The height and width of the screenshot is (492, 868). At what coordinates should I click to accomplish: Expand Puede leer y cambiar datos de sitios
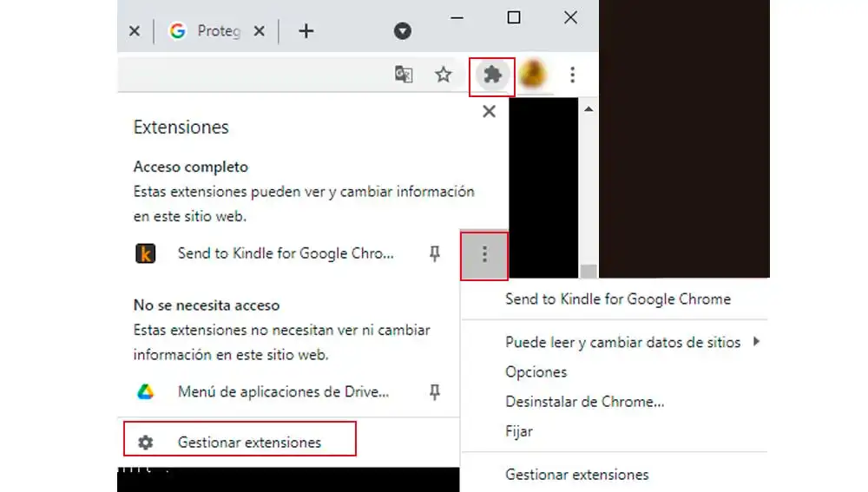[x=622, y=342]
